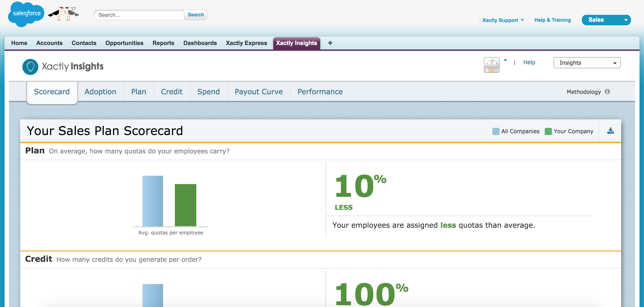
Task: Click the plus icon to add a tab
Action: pyautogui.click(x=330, y=43)
